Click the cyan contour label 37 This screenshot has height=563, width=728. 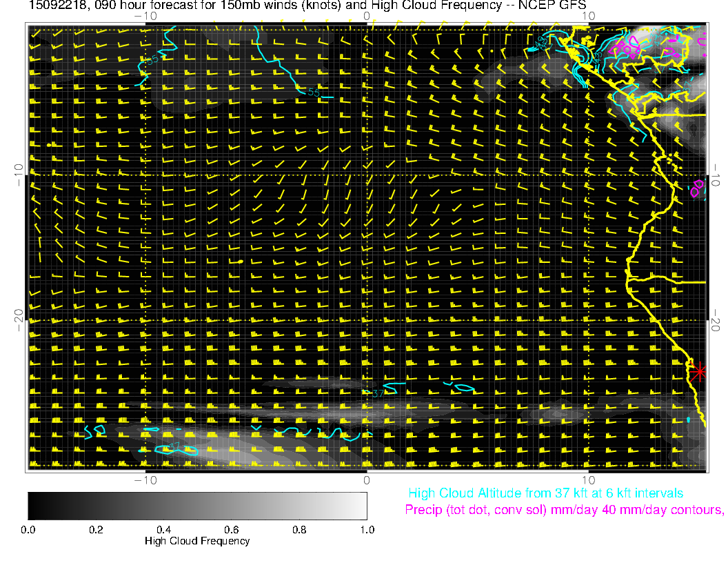click(378, 393)
